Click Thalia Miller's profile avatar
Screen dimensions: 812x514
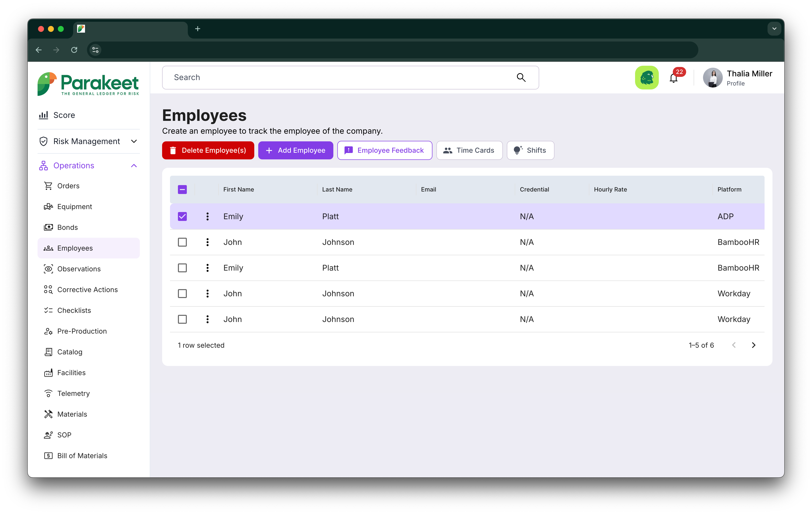coord(712,78)
